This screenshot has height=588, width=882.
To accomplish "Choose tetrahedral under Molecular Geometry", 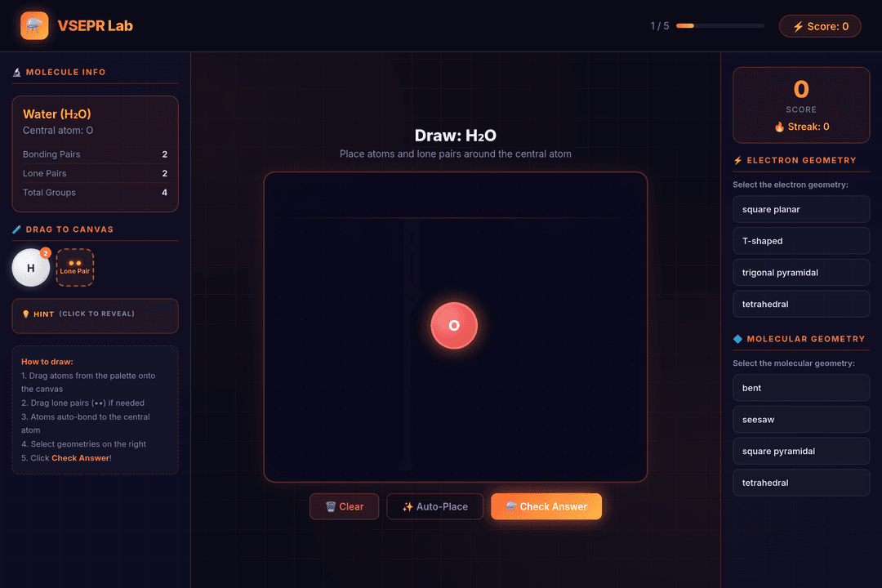I will tap(801, 482).
